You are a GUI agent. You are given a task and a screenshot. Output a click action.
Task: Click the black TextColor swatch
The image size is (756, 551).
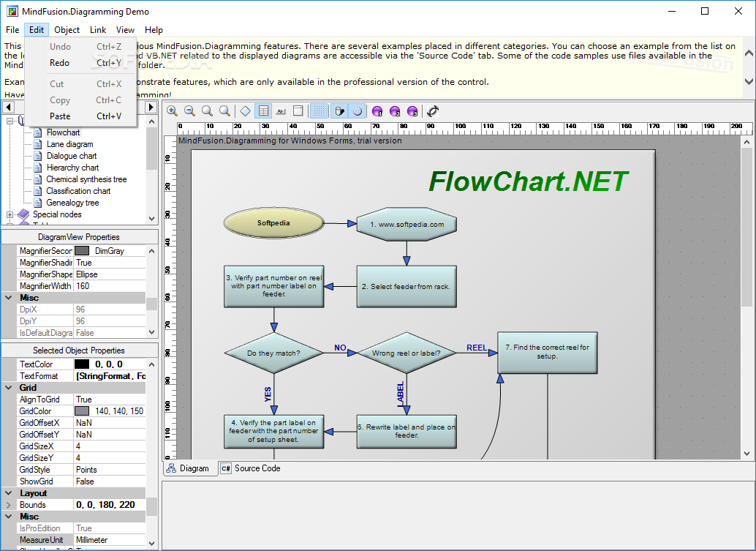tap(82, 364)
